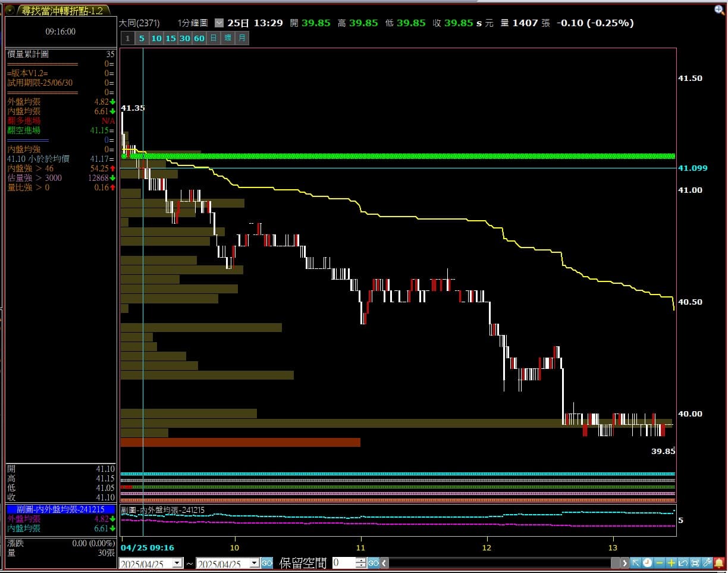Click magnifier icon at top-right corner

tap(720, 10)
